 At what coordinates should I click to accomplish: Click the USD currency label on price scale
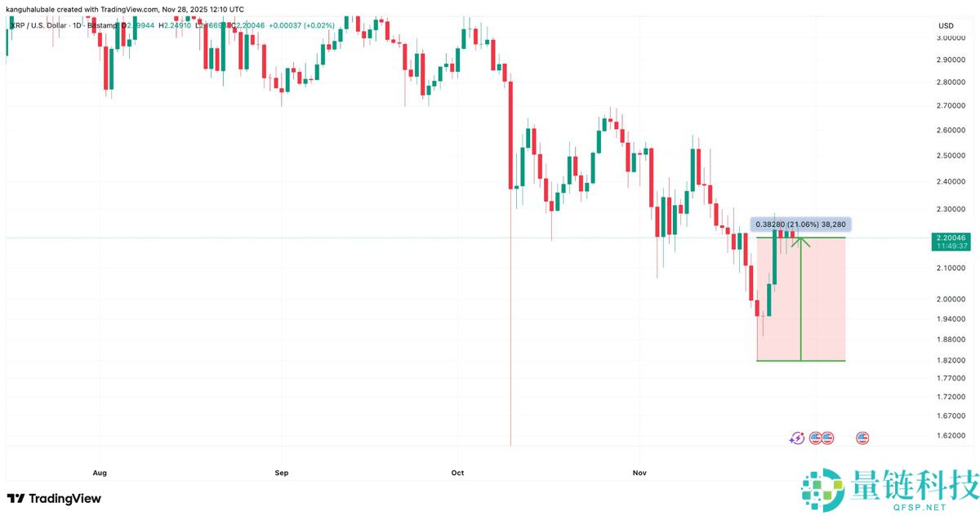tap(947, 25)
